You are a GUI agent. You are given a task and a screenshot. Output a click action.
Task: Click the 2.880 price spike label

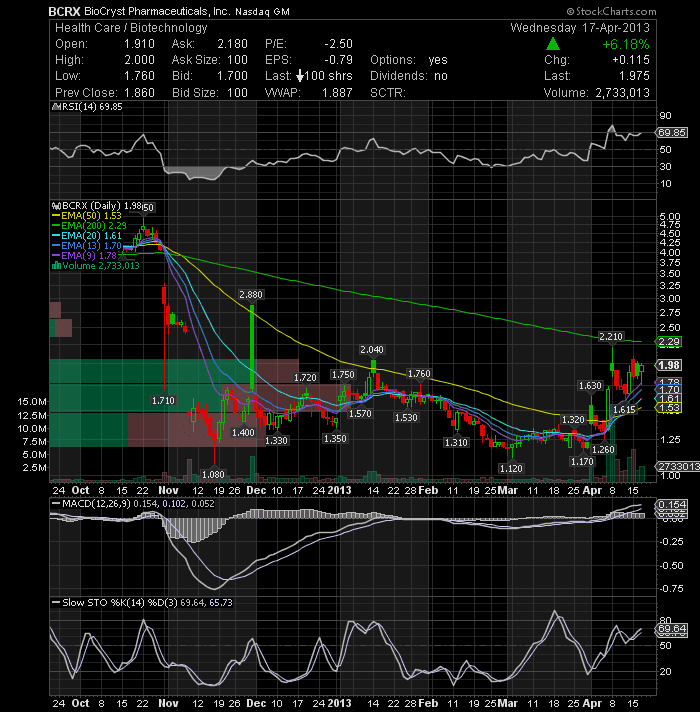click(251, 295)
